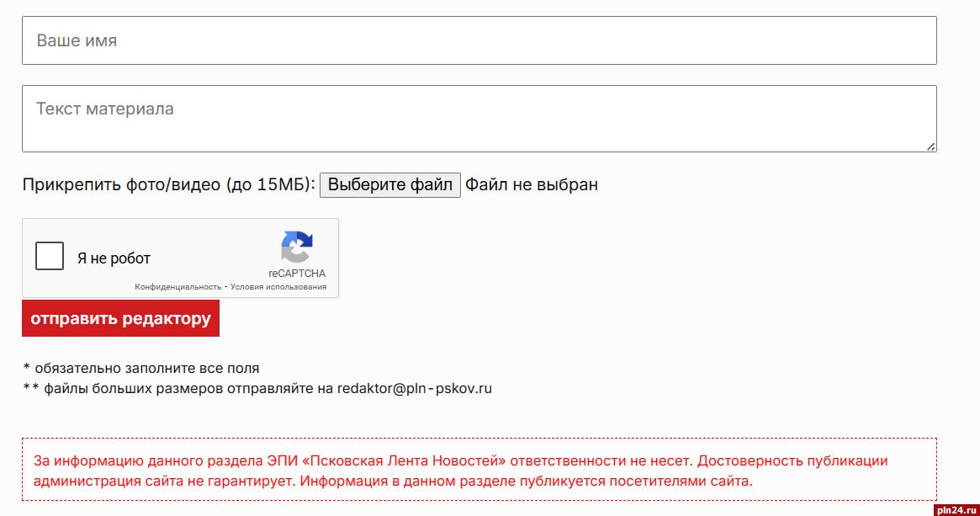Click the "Прикрепить фото/видео" label
Image resolution: width=980 pixels, height=516 pixels.
pos(122,184)
